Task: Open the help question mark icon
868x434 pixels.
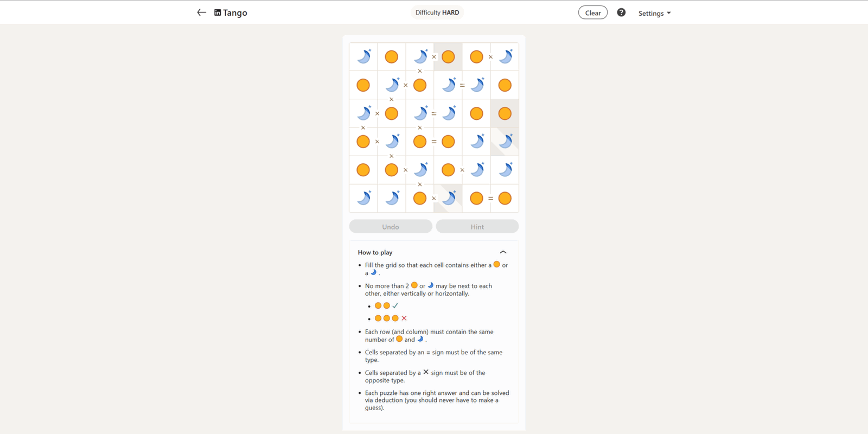Action: tap(621, 12)
